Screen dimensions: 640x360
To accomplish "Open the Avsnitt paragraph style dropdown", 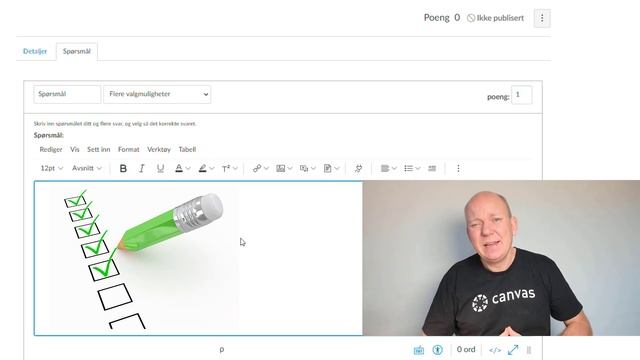I will point(87,168).
